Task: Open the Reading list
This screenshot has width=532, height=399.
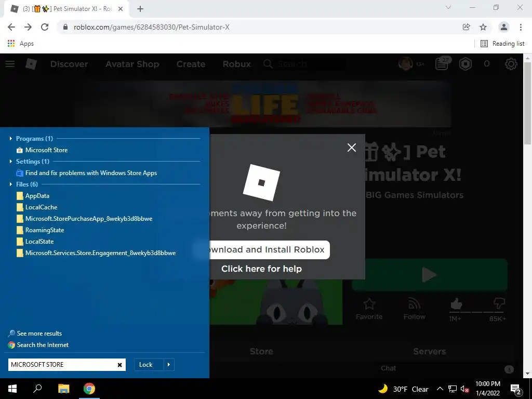Action: (502, 44)
